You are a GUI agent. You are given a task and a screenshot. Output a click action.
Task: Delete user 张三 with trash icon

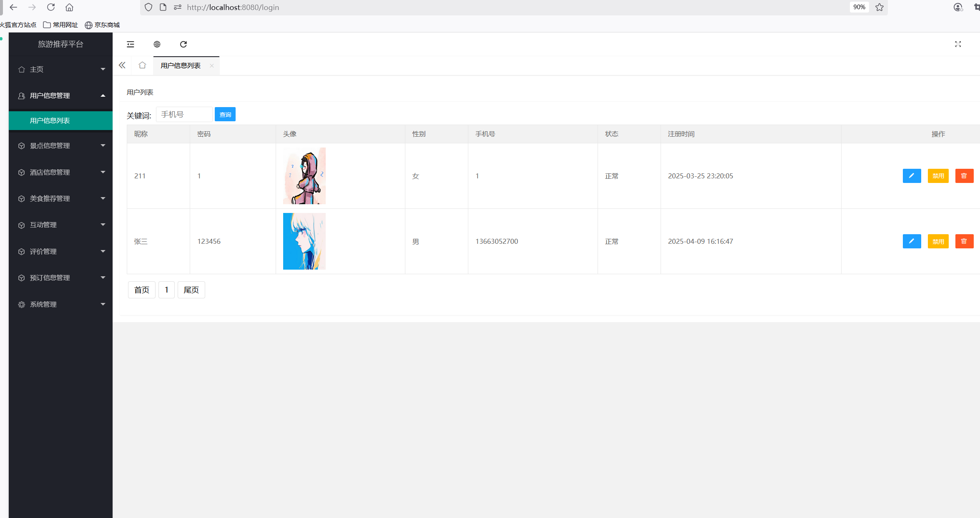click(x=964, y=241)
